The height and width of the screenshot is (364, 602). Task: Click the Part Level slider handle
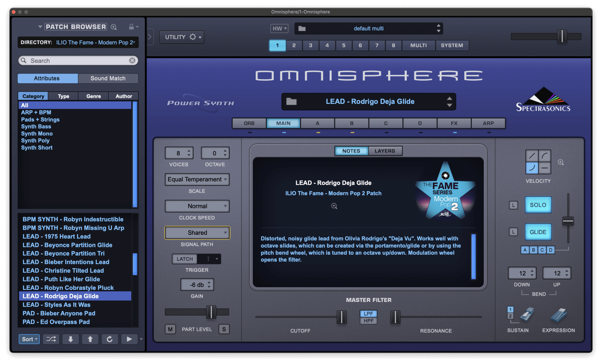click(211, 312)
